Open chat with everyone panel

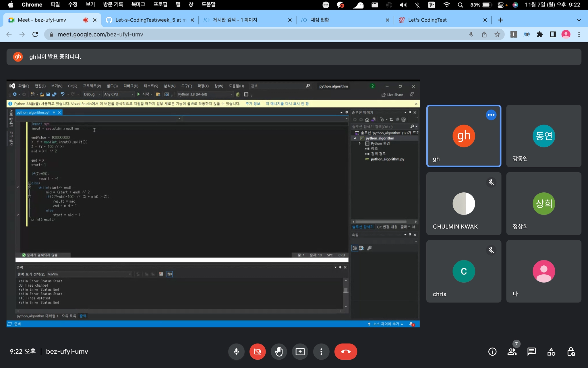click(x=531, y=351)
